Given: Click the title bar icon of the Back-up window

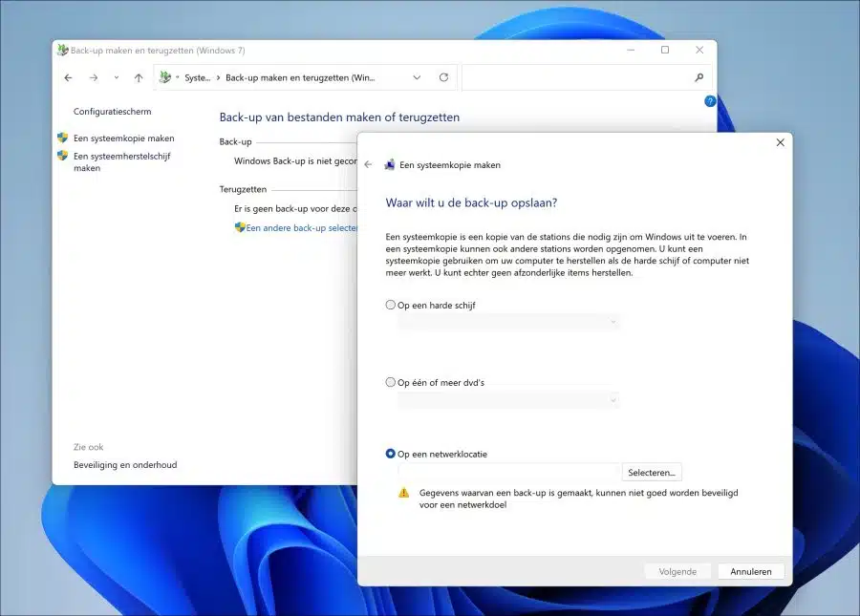Looking at the screenshot, I should (62, 50).
